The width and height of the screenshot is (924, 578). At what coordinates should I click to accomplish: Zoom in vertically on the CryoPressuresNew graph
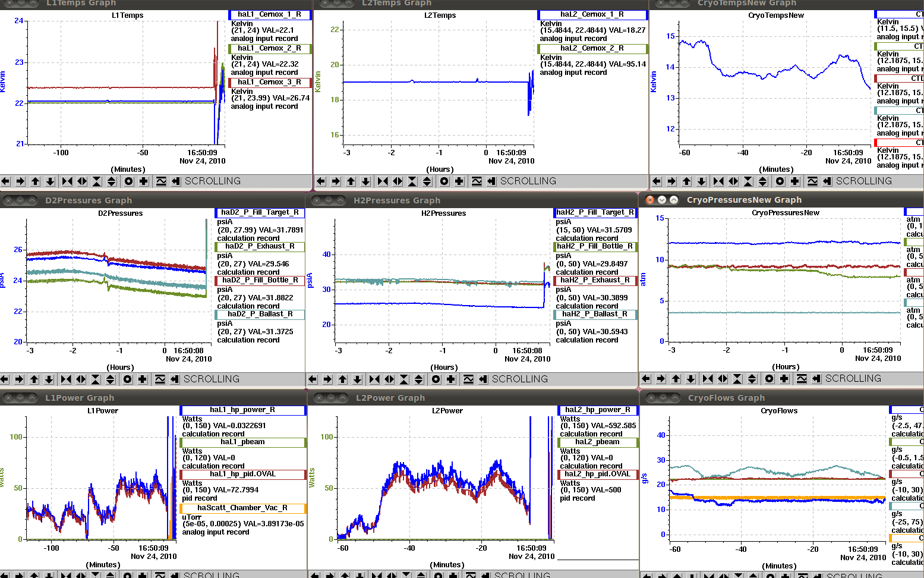pyautogui.click(x=737, y=379)
